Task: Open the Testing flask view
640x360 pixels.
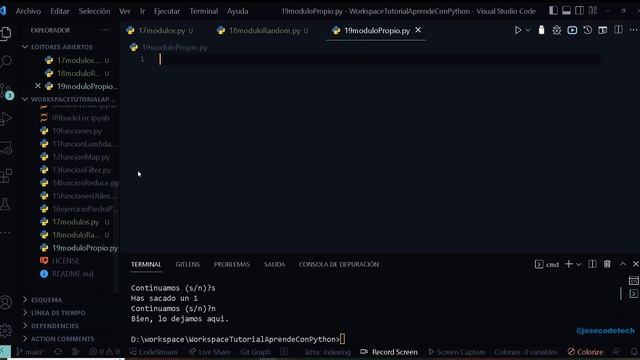Action: pyautogui.click(x=6, y=204)
